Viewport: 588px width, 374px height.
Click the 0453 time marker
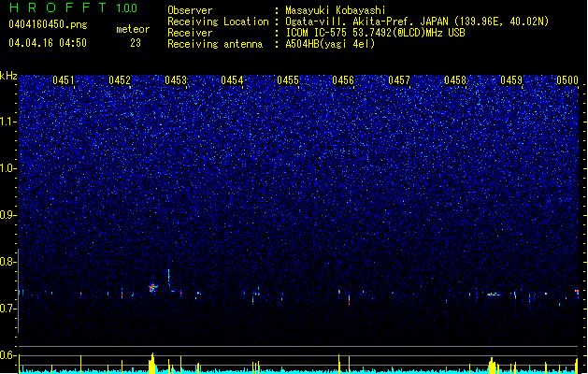(x=176, y=80)
